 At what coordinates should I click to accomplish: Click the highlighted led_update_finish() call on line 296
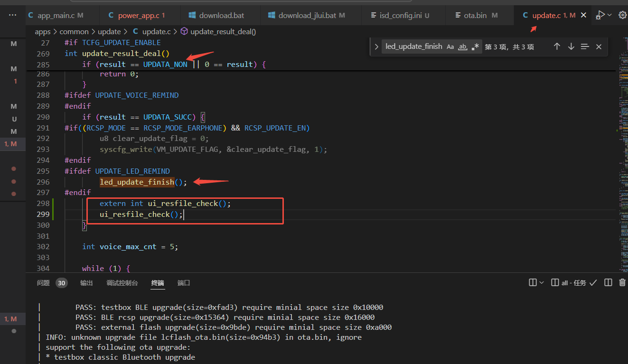(x=143, y=182)
